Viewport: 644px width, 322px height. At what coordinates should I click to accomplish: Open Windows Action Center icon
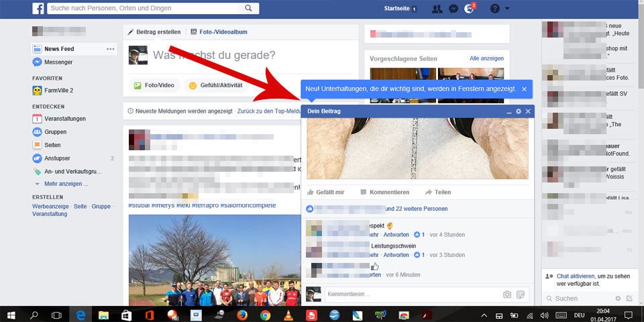pos(629,315)
